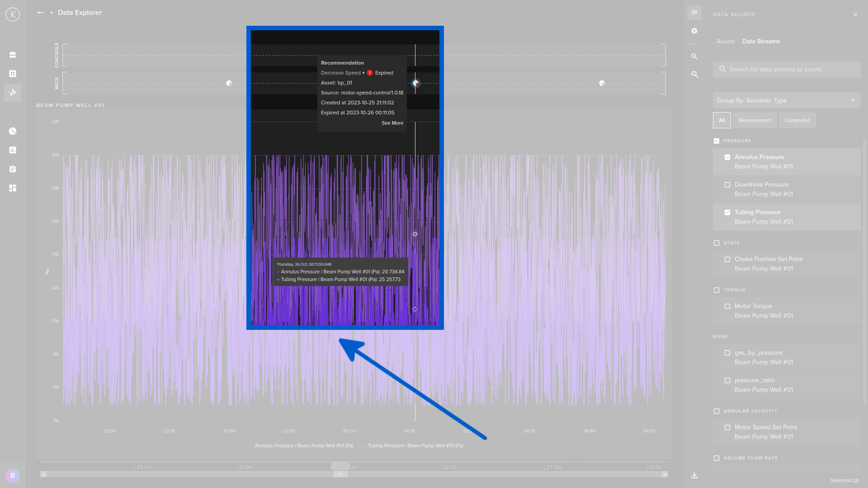This screenshot has width=868, height=488.
Task: Open the clipboard icon in left sidebar
Action: pos(13,169)
